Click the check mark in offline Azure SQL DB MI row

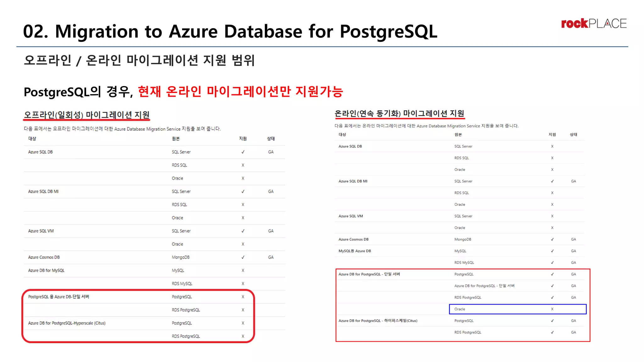pyautogui.click(x=243, y=191)
